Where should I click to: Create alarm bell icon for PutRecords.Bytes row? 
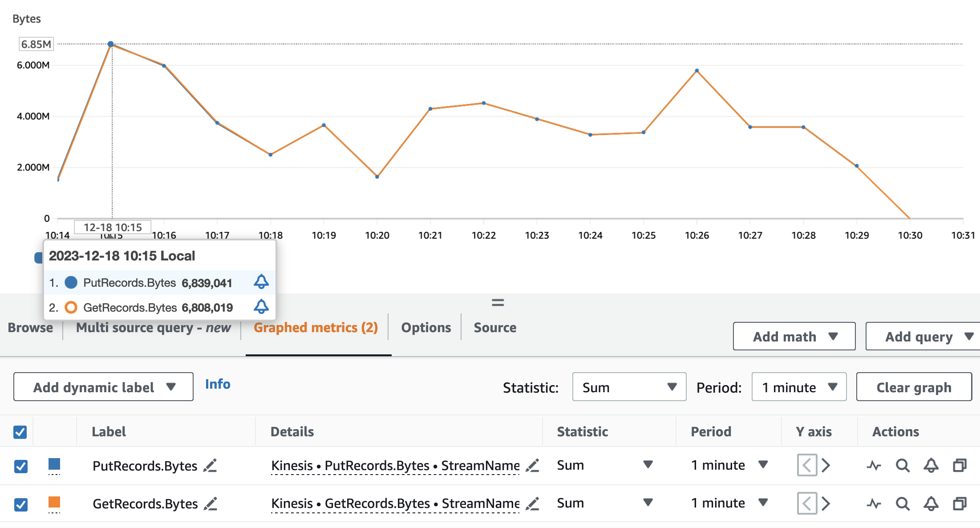click(931, 466)
